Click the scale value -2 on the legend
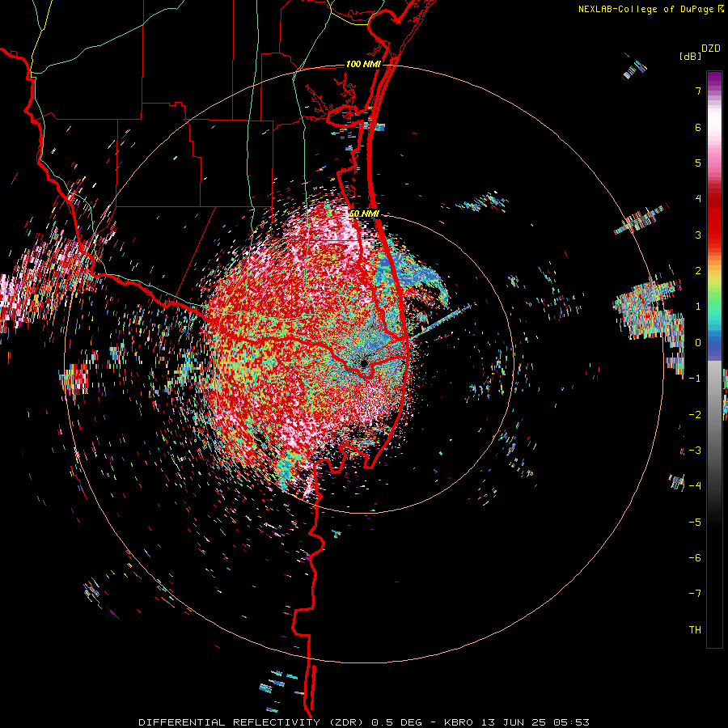This screenshot has height=728, width=728. [x=695, y=415]
